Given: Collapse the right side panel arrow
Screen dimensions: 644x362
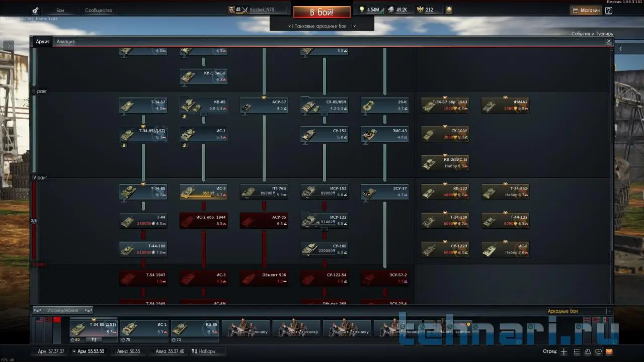Looking at the screenshot, I should point(620,49).
